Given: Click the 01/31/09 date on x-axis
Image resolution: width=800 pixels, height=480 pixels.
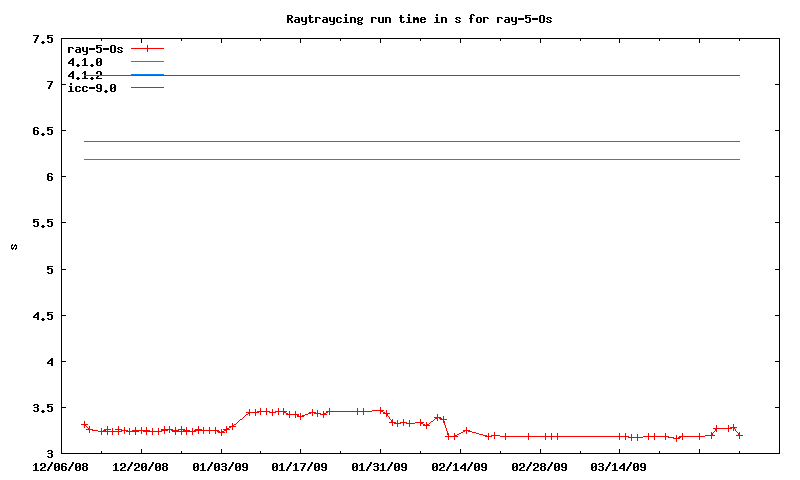Looking at the screenshot, I should [380, 466].
